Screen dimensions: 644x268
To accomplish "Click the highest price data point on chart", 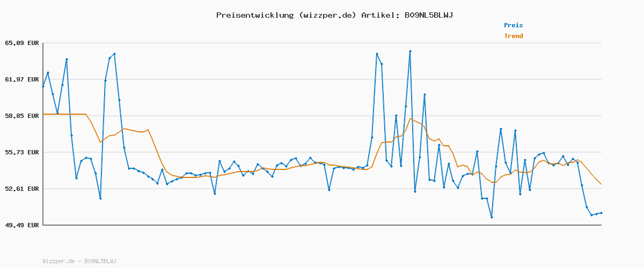I will (410, 51).
